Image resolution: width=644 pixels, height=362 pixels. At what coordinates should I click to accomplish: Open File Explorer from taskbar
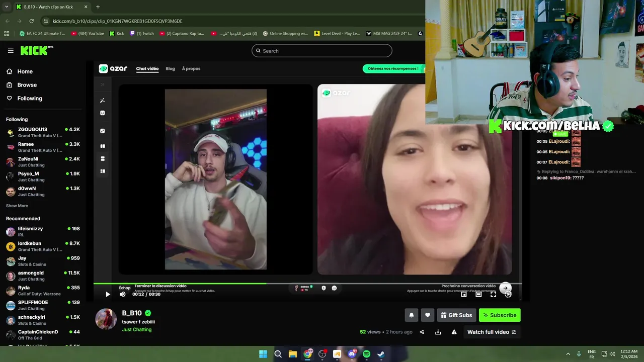292,354
